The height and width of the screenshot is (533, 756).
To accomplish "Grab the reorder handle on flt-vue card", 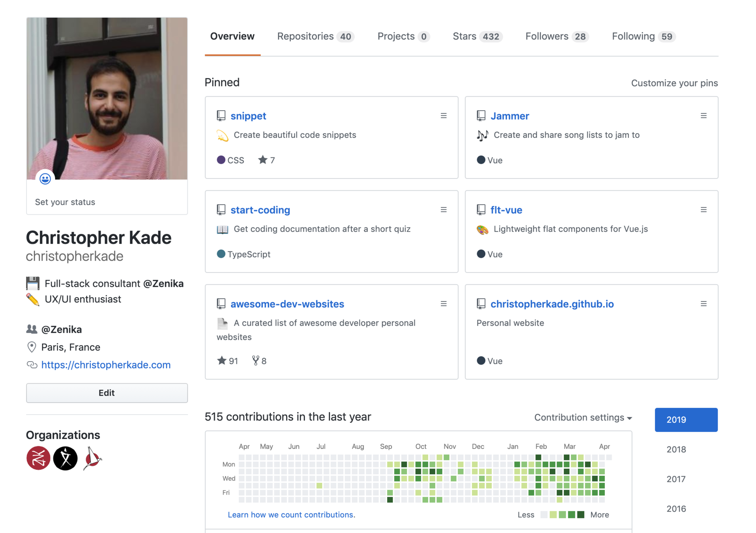I will click(704, 210).
